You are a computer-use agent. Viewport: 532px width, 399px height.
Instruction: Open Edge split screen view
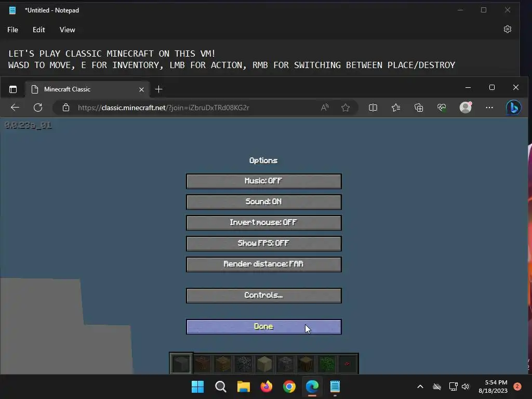click(x=373, y=108)
